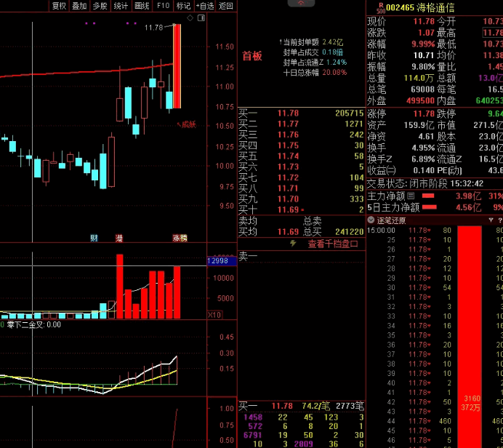
Task: Open the 复权 (price adjustment) toolbar button
Action: 59,6
